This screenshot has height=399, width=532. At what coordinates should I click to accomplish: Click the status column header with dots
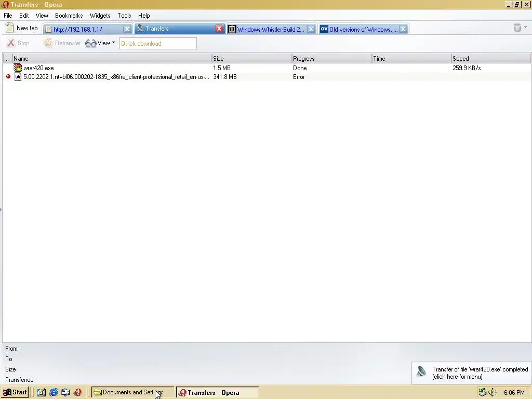[7, 59]
